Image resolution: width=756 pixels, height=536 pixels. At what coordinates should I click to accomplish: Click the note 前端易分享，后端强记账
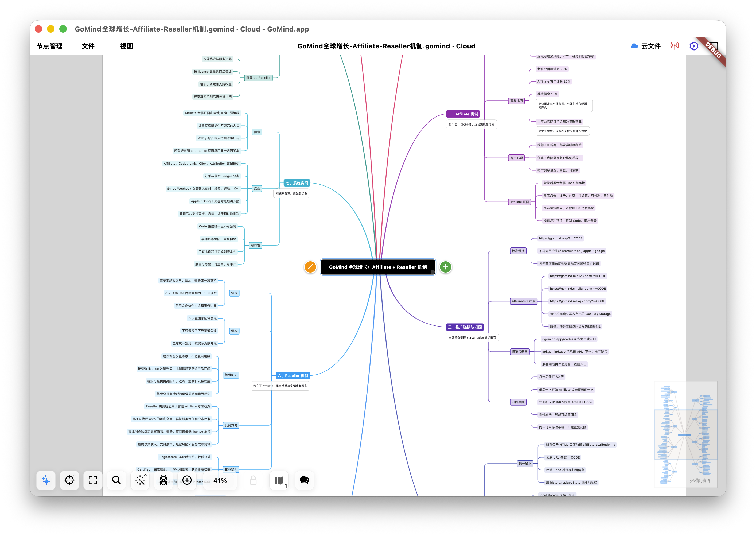point(291,194)
